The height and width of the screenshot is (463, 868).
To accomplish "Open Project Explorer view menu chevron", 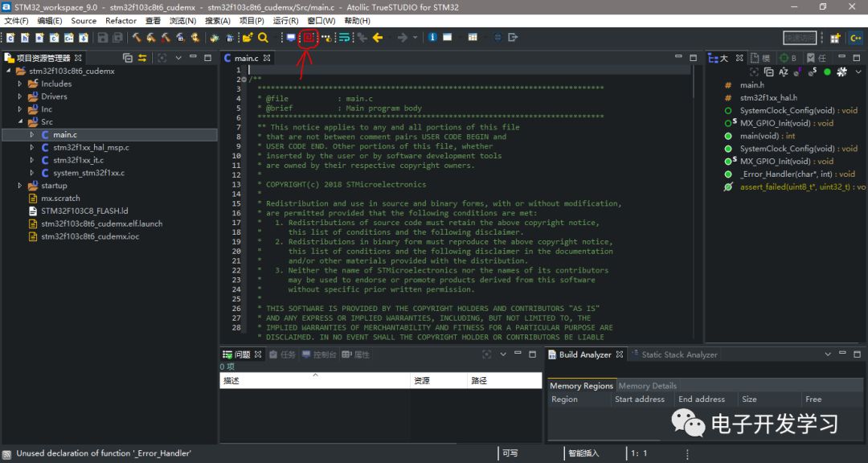I will (178, 58).
